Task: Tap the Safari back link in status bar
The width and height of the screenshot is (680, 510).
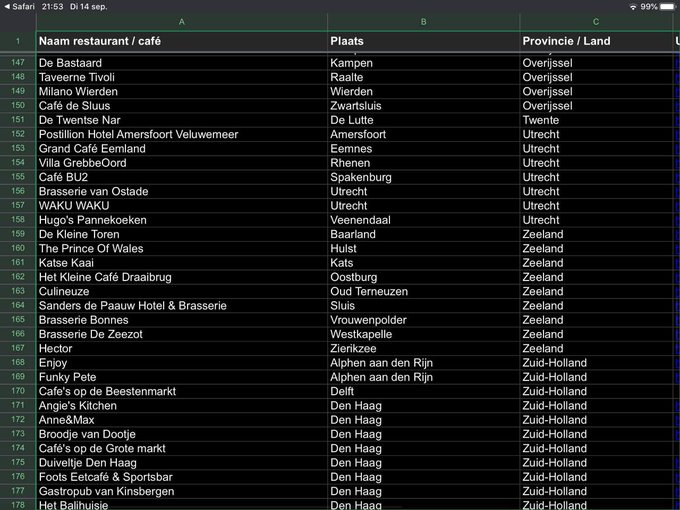Action: pyautogui.click(x=20, y=7)
